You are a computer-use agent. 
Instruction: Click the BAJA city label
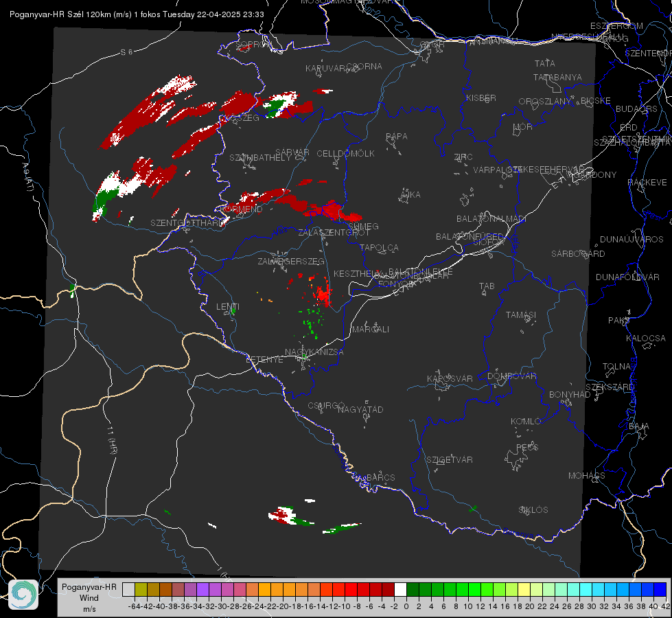[639, 426]
